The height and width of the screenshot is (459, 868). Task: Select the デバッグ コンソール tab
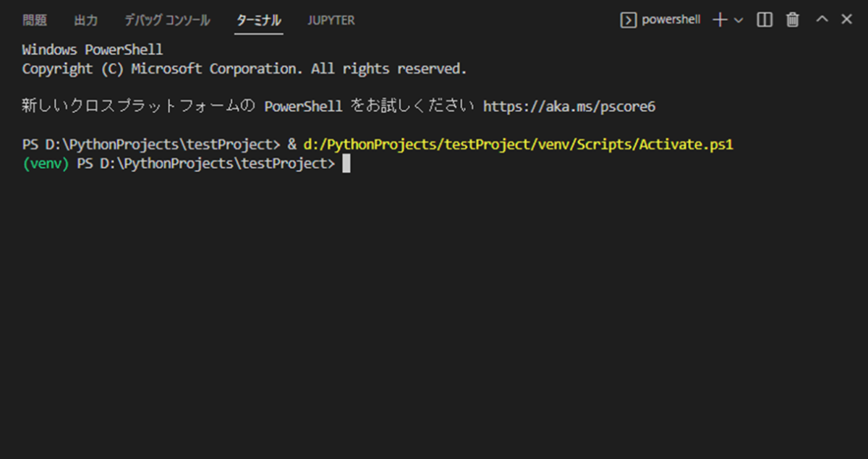tap(166, 20)
